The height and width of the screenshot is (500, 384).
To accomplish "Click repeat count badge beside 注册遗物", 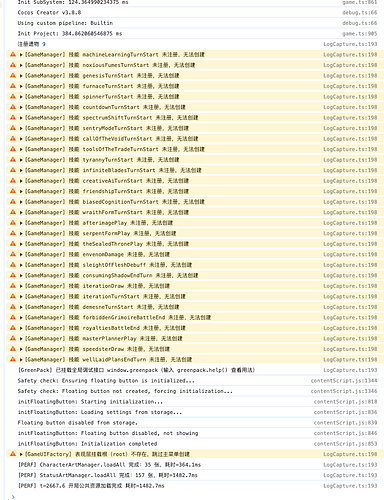I will (44, 44).
